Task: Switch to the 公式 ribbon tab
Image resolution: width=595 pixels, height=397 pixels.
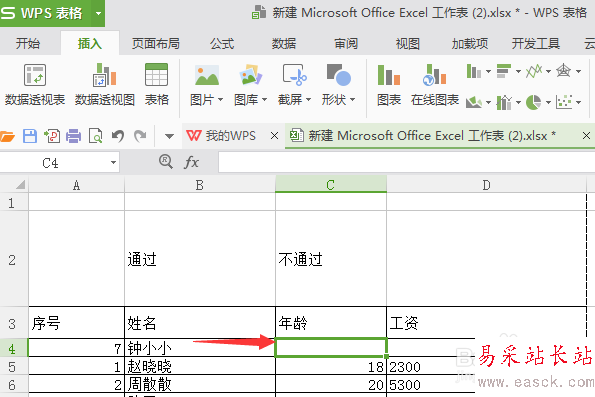Action: (222, 43)
